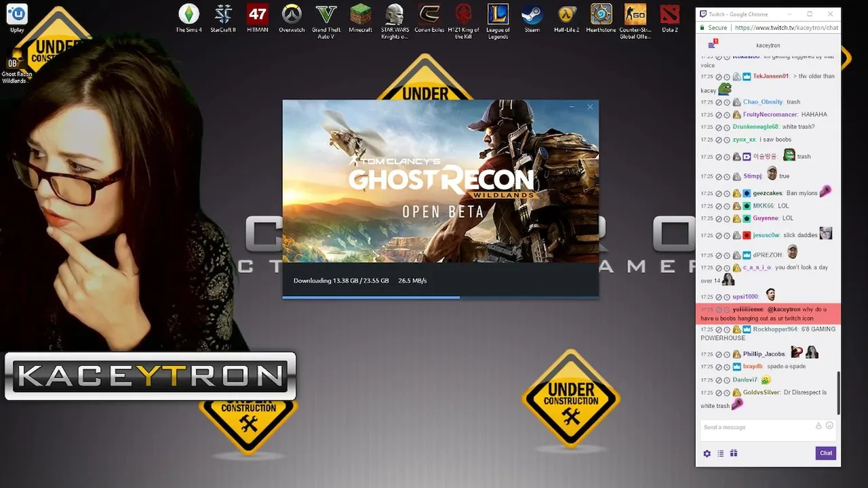Click the highlighted yuiiiiiieeee username

[747, 309]
